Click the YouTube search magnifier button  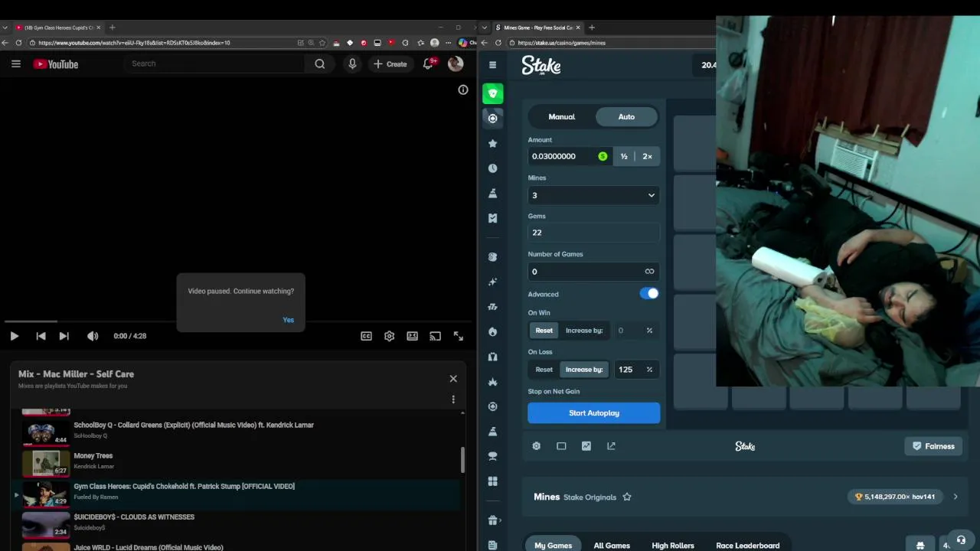320,64
